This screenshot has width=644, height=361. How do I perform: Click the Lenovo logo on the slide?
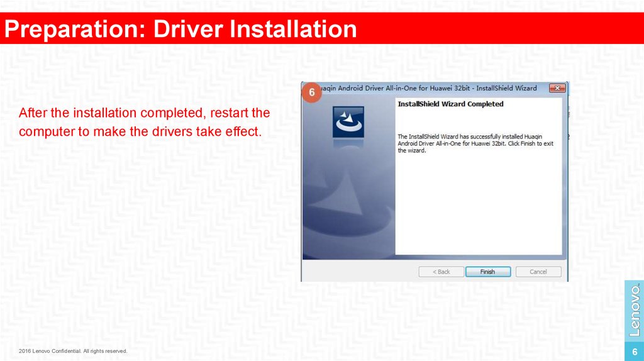[634, 311]
